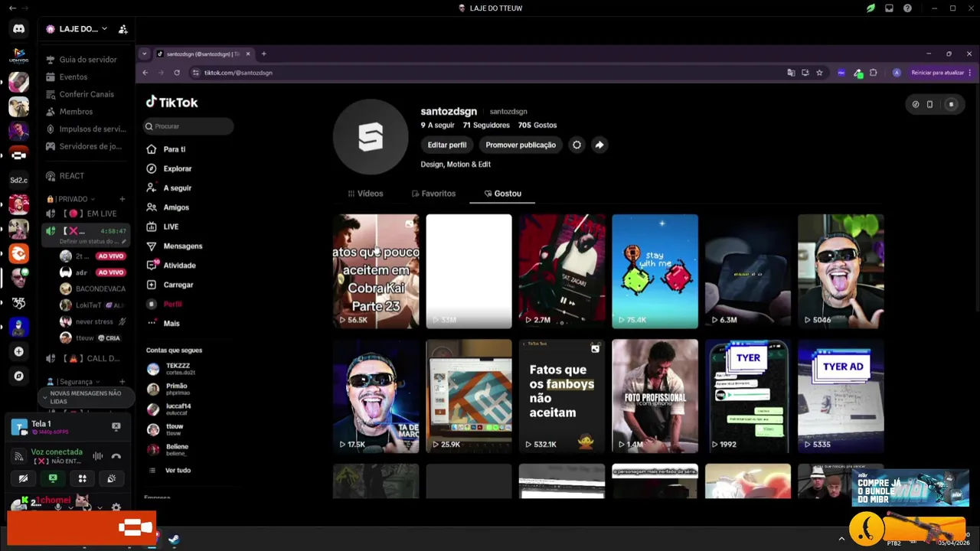This screenshot has width=980, height=551.
Task: Click the invite people icon beside LAJE DO
Action: pyautogui.click(x=122, y=29)
